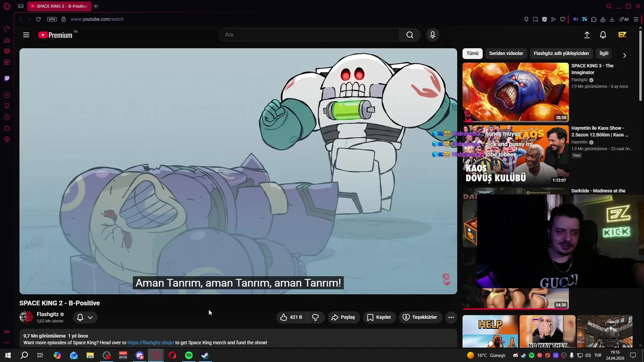Viewport: 644px width, 362px height.
Task: Open the YouTube guide hamburger menu
Action: tap(26, 35)
